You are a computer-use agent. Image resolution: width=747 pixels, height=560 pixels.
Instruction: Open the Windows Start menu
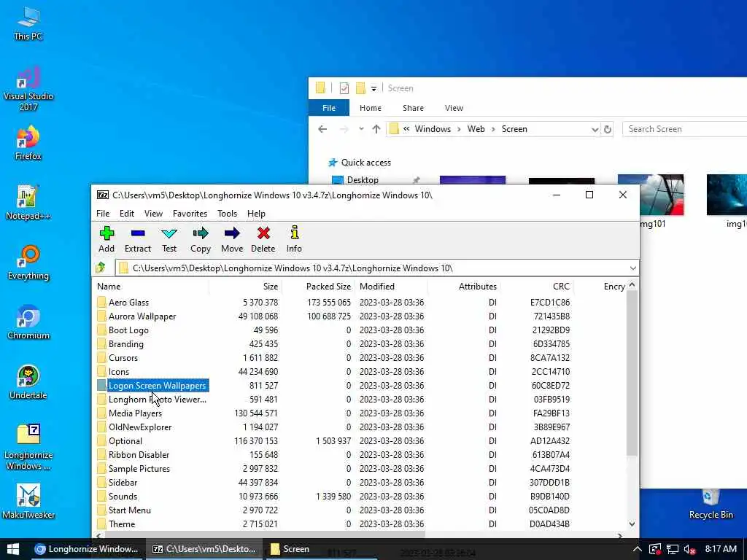tap(13, 549)
